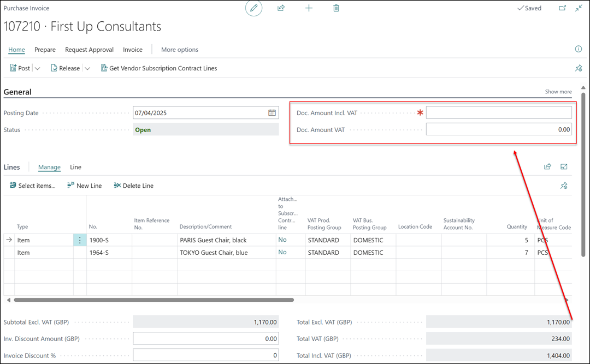The width and height of the screenshot is (590, 364).
Task: Open the Posting Date calendar picker
Action: 272,113
